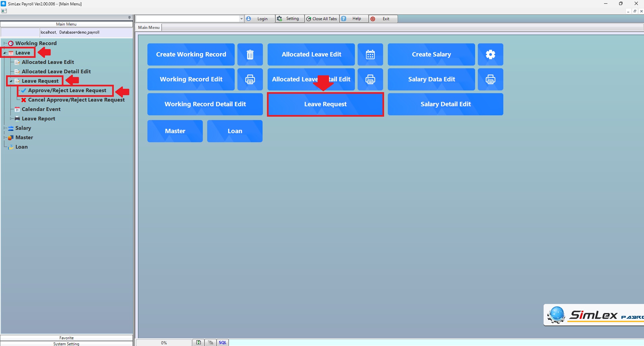
Task: Click Close All Tabs in toolbar
Action: coord(322,19)
